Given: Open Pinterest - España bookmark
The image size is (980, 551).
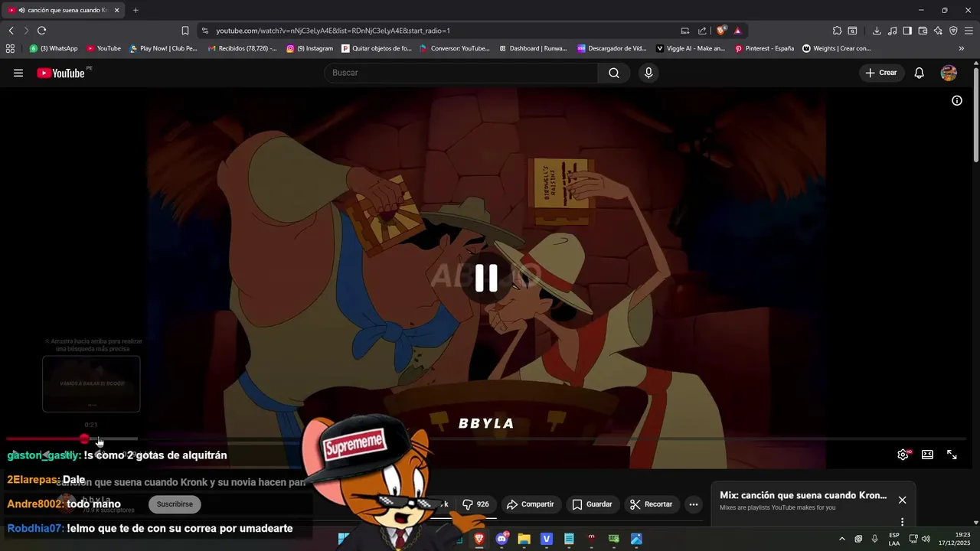Looking at the screenshot, I should (x=764, y=48).
